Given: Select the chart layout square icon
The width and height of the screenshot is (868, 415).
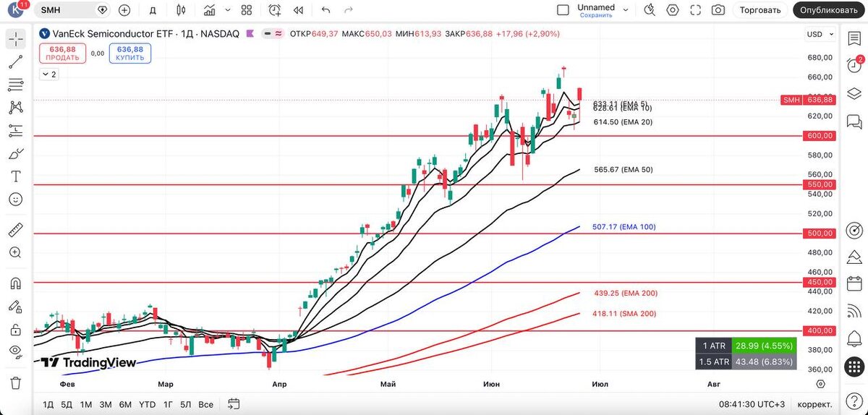Looking at the screenshot, I should point(563,10).
